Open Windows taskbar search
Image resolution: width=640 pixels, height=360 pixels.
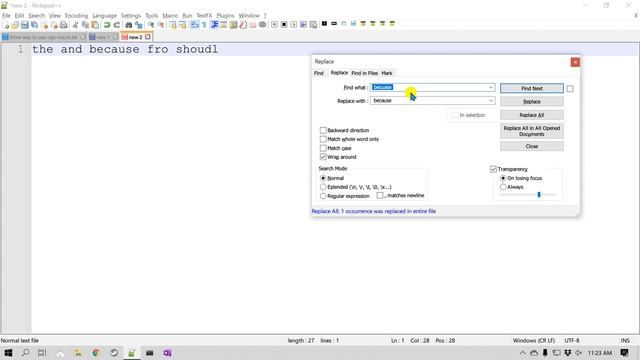25,353
